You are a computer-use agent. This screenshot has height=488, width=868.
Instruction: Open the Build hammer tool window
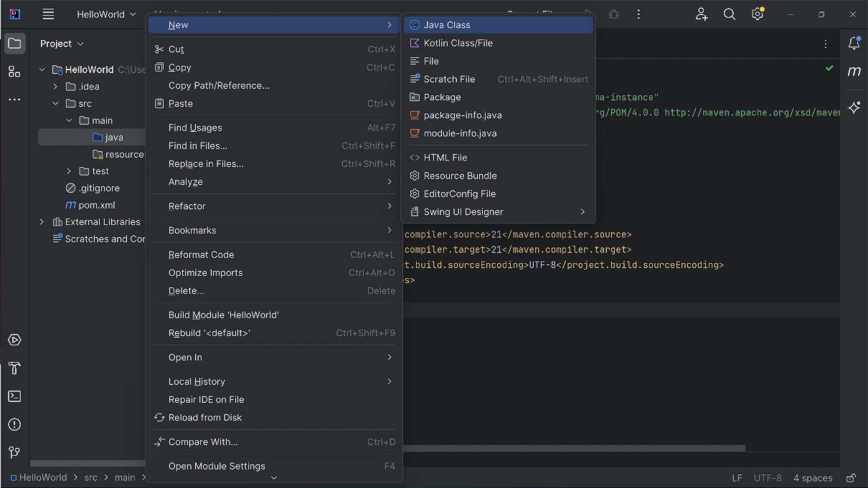click(x=14, y=368)
